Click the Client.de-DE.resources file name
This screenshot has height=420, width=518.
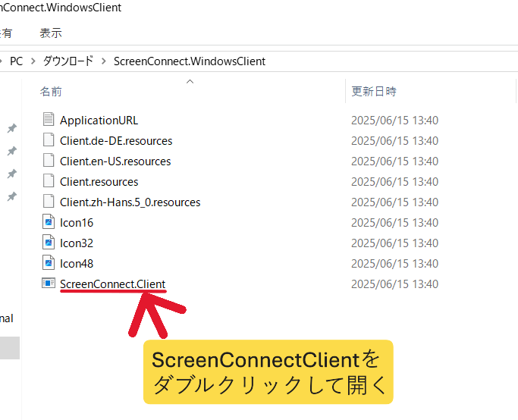click(116, 141)
